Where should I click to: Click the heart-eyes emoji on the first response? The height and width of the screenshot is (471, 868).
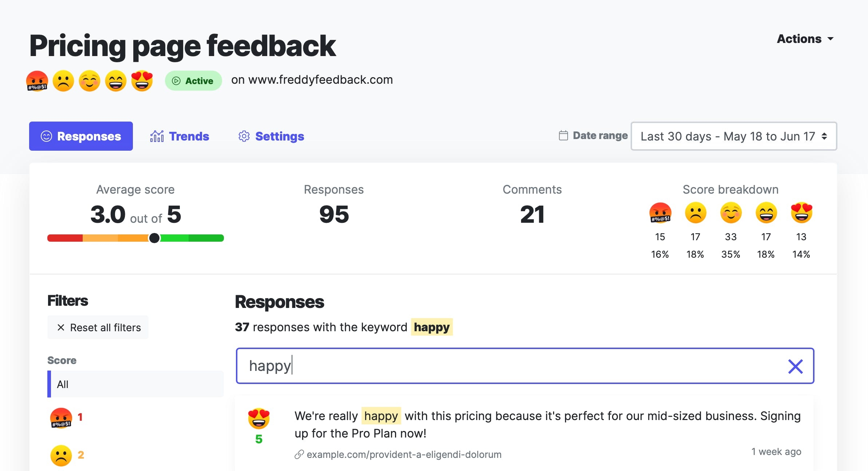coord(259,419)
